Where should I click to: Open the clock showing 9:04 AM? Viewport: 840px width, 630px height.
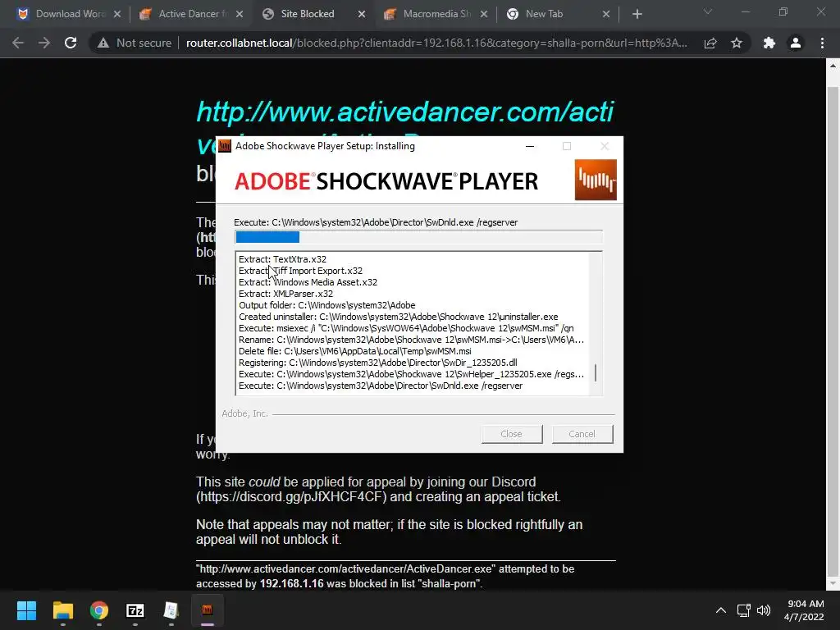pos(804,610)
